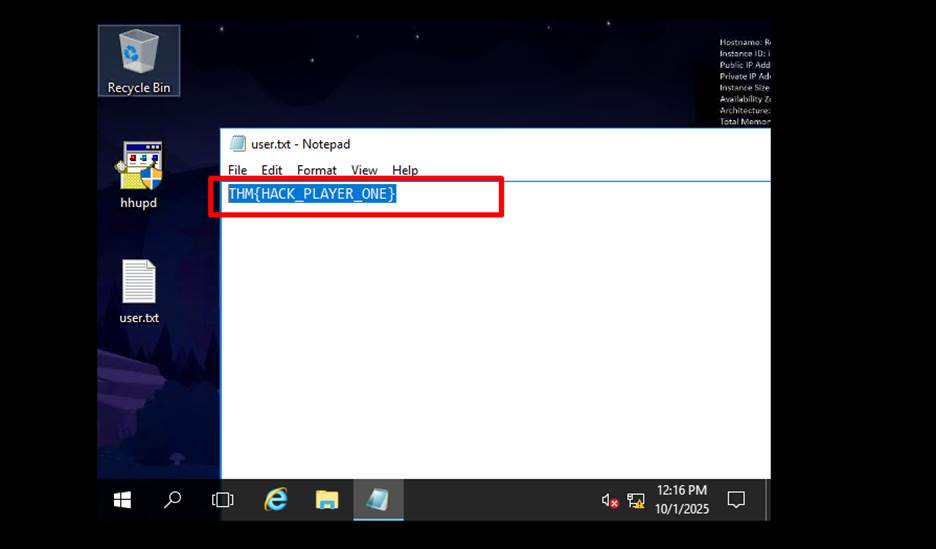Image resolution: width=936 pixels, height=549 pixels.
Task: Launch Internet Explorer from the taskbar
Action: (275, 500)
